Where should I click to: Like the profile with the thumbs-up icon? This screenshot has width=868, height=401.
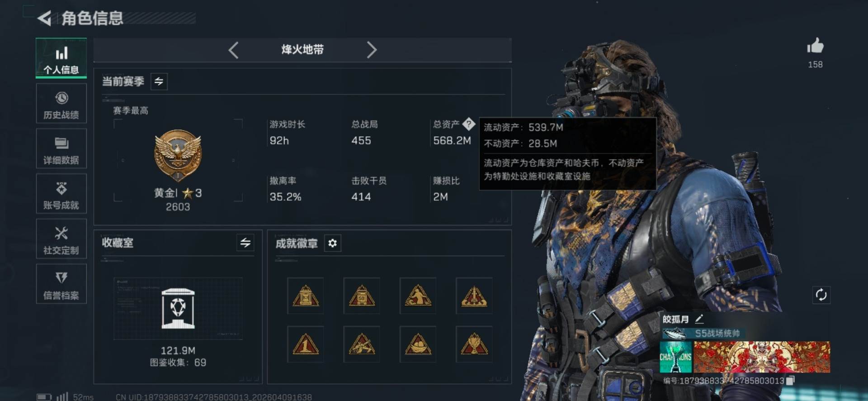815,46
